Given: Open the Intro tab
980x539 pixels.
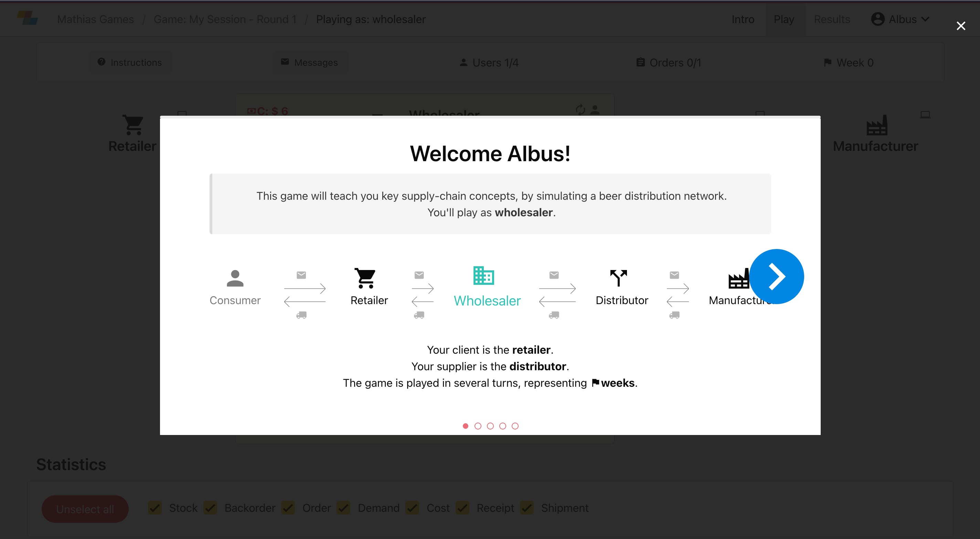Looking at the screenshot, I should [x=743, y=19].
